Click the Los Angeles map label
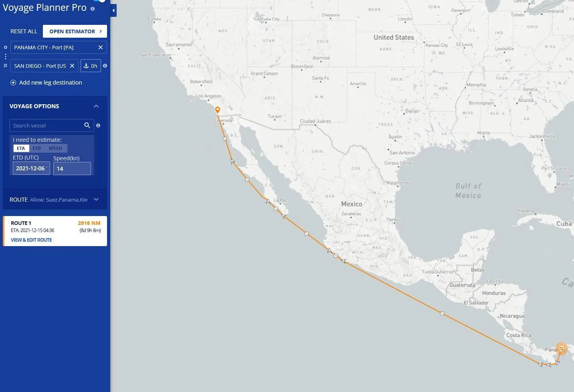Viewport: 574px width, 392px height. pos(208,96)
